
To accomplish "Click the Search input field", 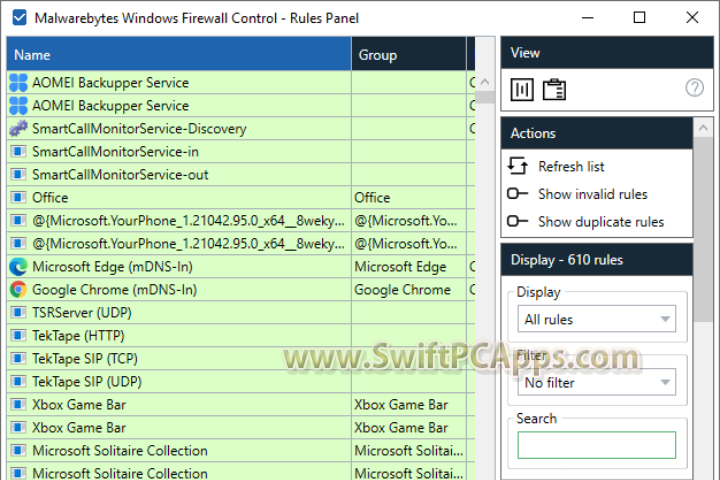I will 596,445.
